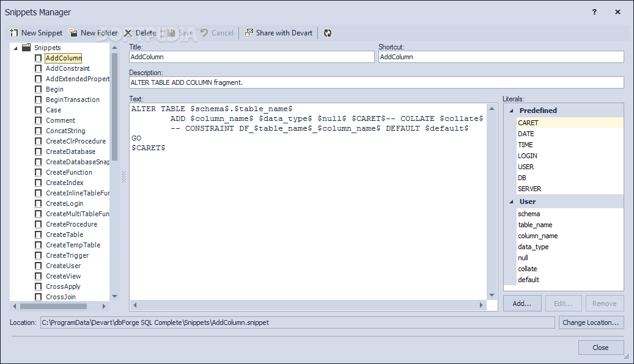
Task: Select the CreateTempTable snippet
Action: 73,246
